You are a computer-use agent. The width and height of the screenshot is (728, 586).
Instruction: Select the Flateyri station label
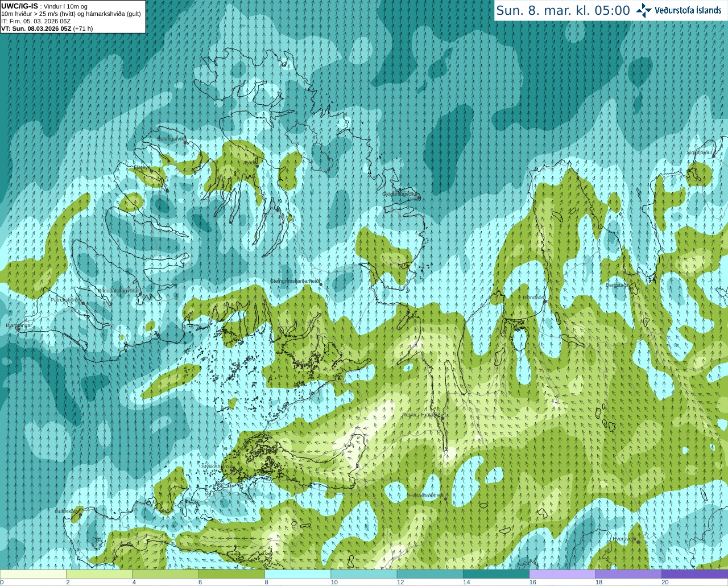click(142, 167)
